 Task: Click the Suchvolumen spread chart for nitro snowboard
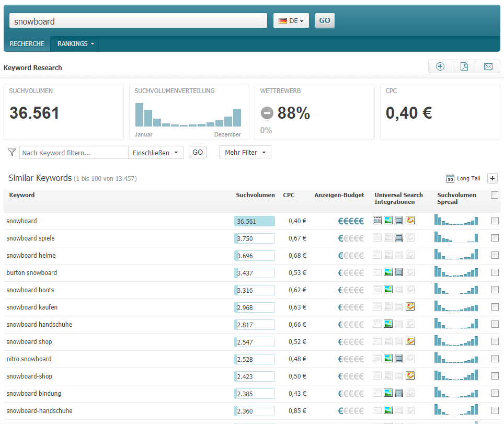[455, 359]
